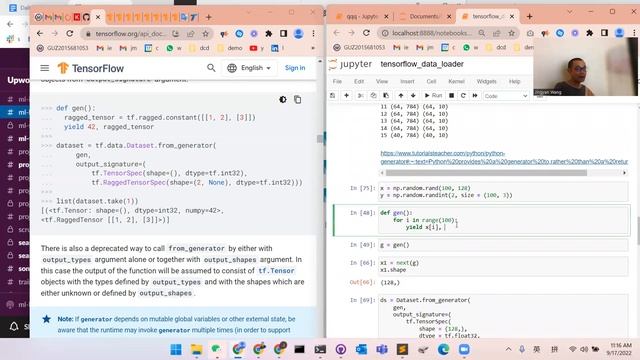
Task: Copy selected cells in Jupyter toolbar
Action: (373, 96)
